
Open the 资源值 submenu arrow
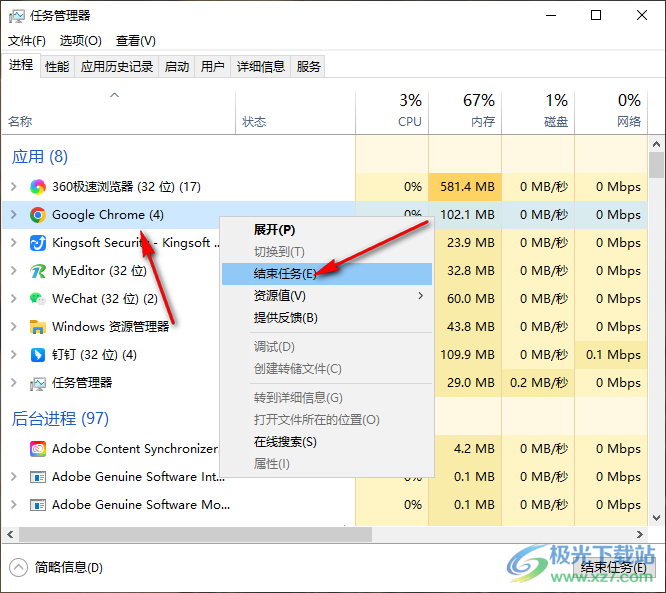pos(420,296)
